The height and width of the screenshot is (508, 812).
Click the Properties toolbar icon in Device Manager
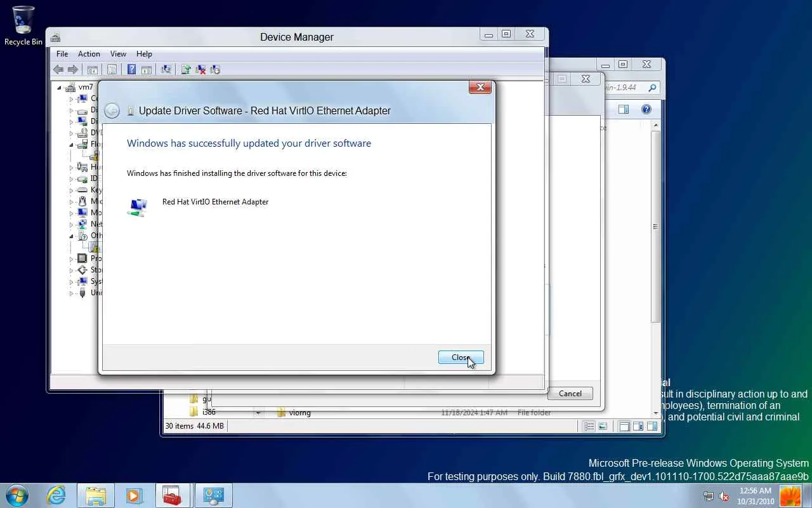[112, 70]
